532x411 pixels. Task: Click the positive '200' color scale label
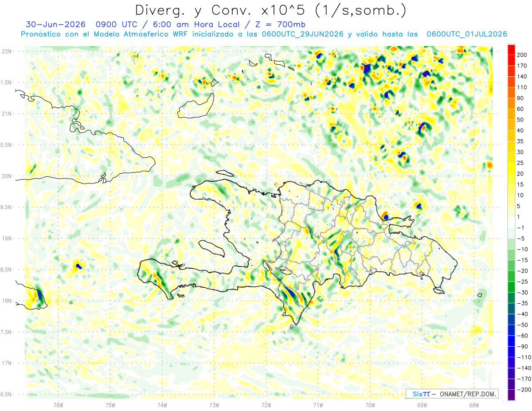pos(522,55)
